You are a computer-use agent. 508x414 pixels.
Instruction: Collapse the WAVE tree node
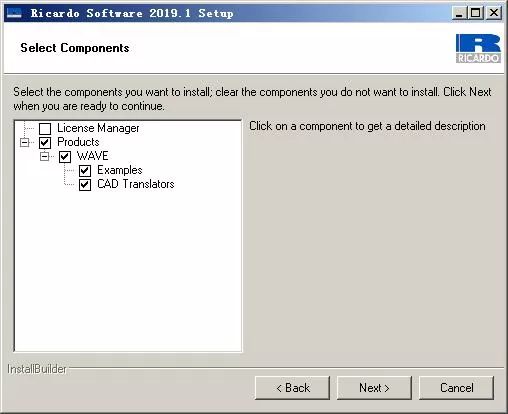45,156
